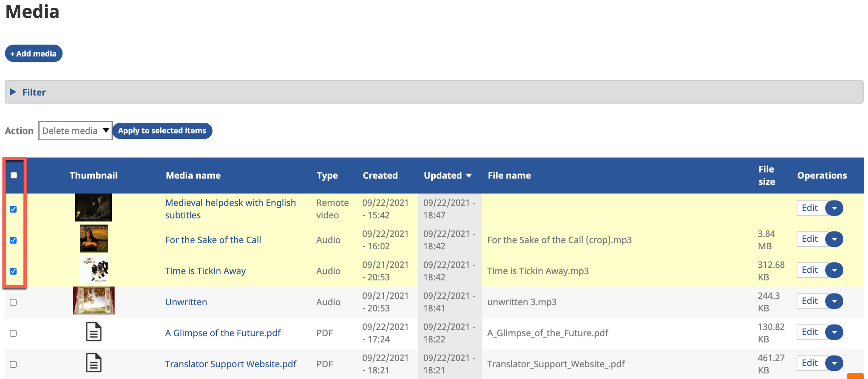Image resolution: width=868 pixels, height=379 pixels.
Task: Open the Delete media action dropdown
Action: (x=75, y=130)
